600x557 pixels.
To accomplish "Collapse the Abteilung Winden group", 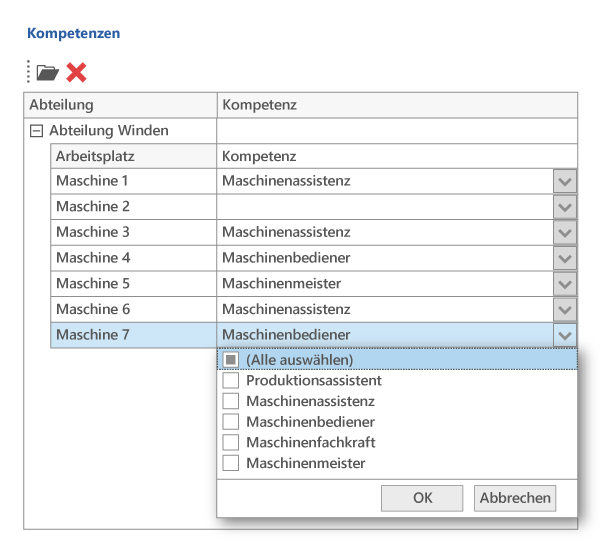I will (36, 131).
